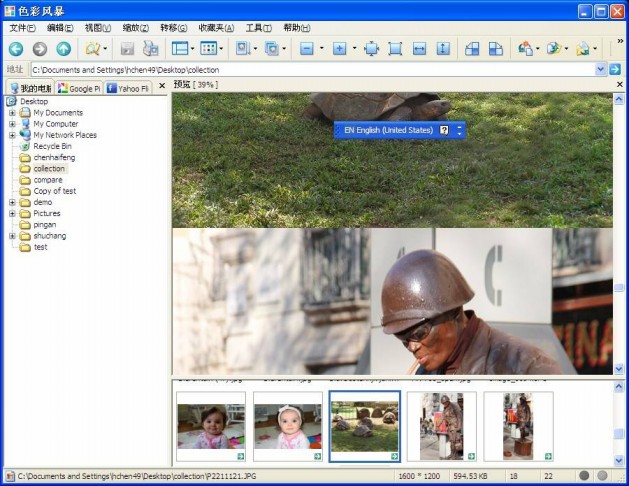Open dropdown beside zoom in plus button

[354, 48]
